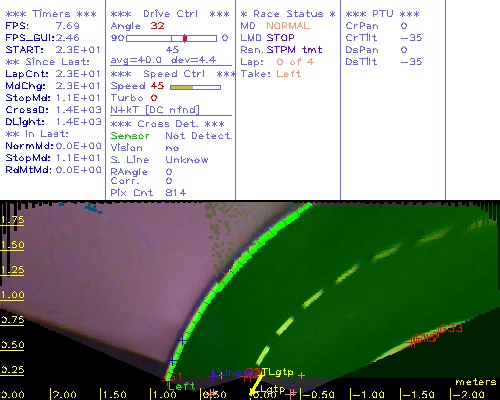Click the red G33 marker label
The height and width of the screenshot is (400, 500).
[x=451, y=328]
